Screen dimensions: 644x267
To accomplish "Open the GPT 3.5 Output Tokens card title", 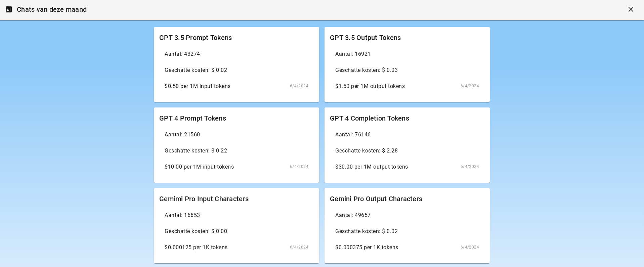I will (365, 38).
